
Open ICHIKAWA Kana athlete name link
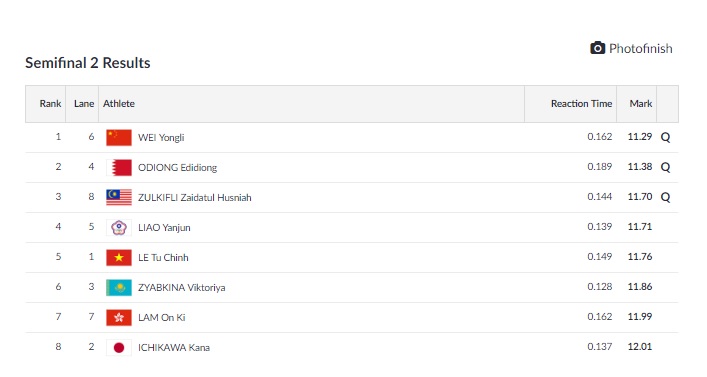tap(174, 347)
